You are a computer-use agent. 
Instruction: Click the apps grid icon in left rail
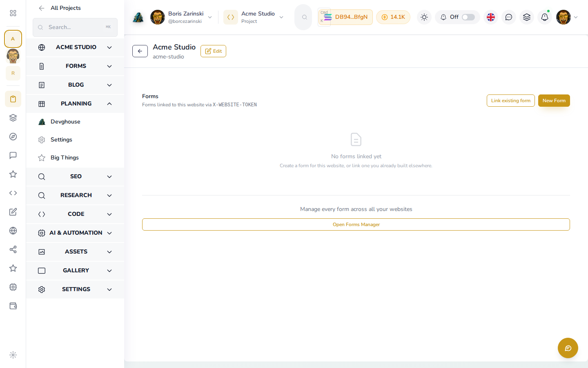coord(13,13)
